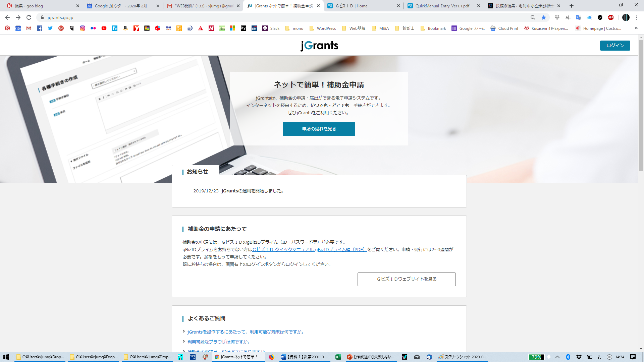Open the Microsoft bookmark icon
This screenshot has width=644, height=362.
pyautogui.click(x=233, y=28)
